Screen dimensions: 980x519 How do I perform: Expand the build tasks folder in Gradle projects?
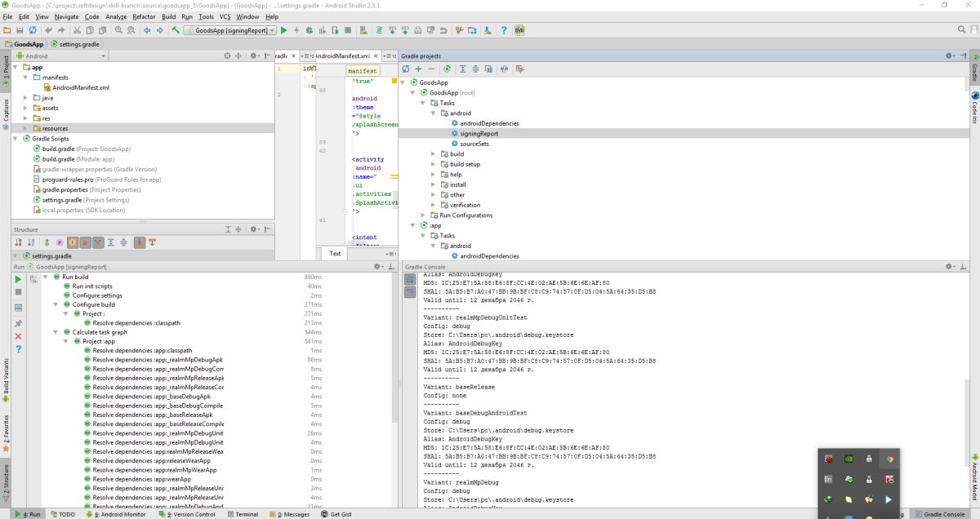(434, 154)
